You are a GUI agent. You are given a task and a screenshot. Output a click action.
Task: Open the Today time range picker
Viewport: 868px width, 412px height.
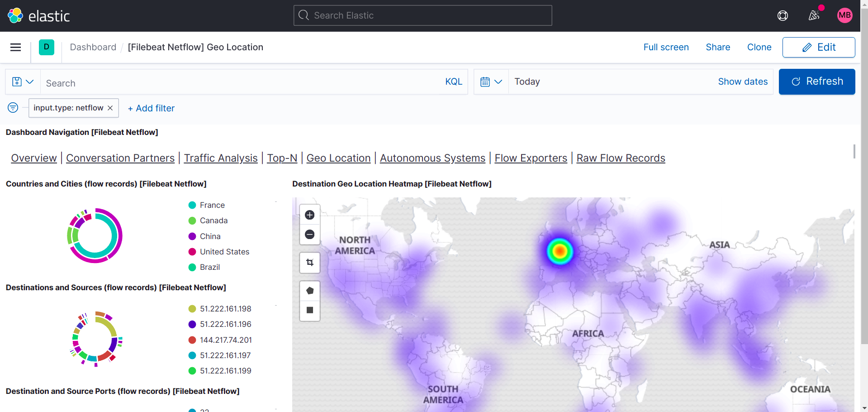point(527,81)
